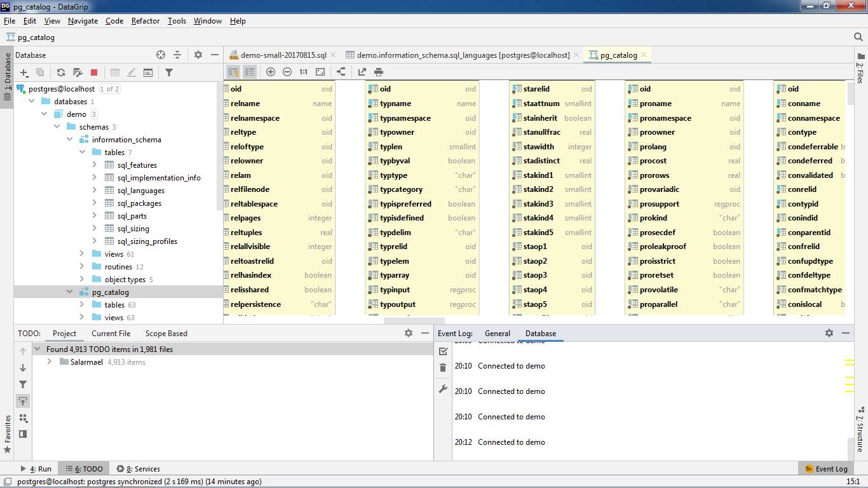Click Mark All as Read in the Event Log
The height and width of the screenshot is (488, 868).
tap(443, 351)
